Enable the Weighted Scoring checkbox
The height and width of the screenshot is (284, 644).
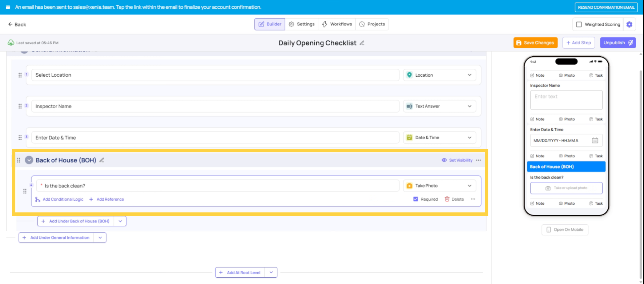pyautogui.click(x=579, y=24)
